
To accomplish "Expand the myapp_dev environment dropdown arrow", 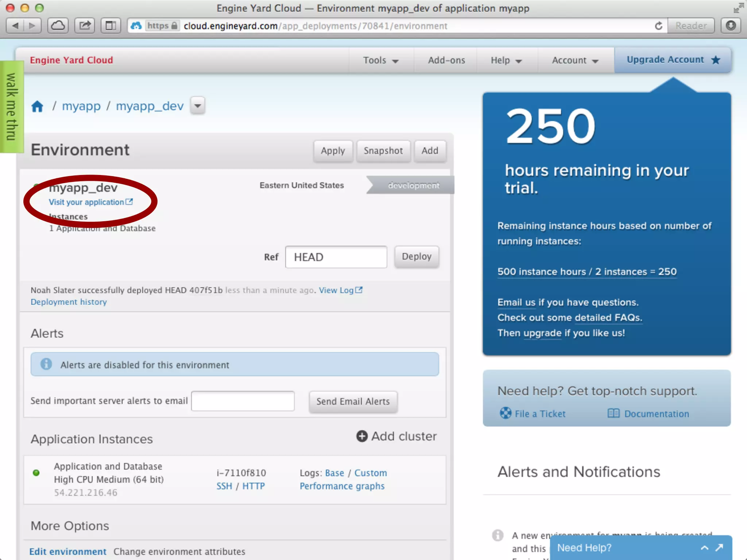I will pos(198,106).
